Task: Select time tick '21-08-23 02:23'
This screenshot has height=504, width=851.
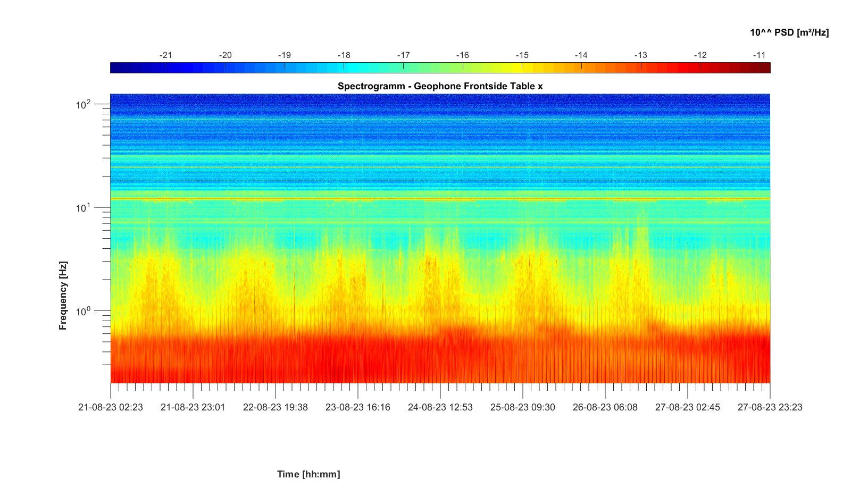Action: (x=111, y=407)
